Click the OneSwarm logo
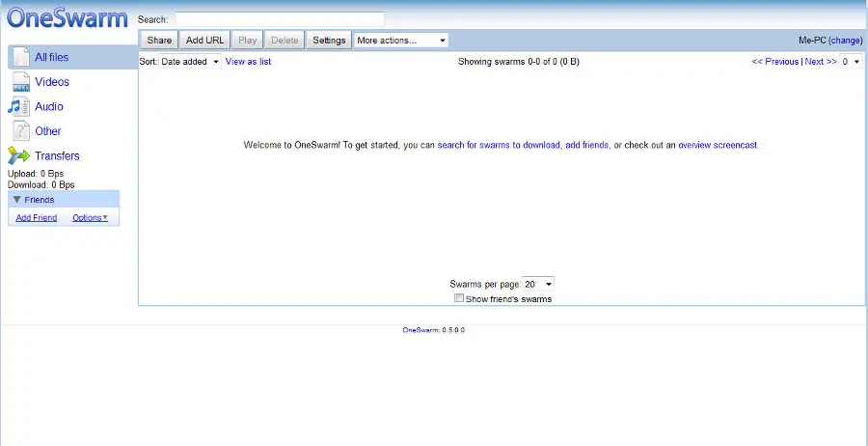The width and height of the screenshot is (868, 446). coord(67,18)
